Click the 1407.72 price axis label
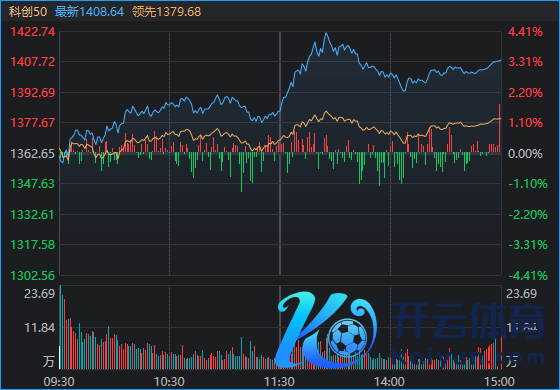 coord(33,62)
